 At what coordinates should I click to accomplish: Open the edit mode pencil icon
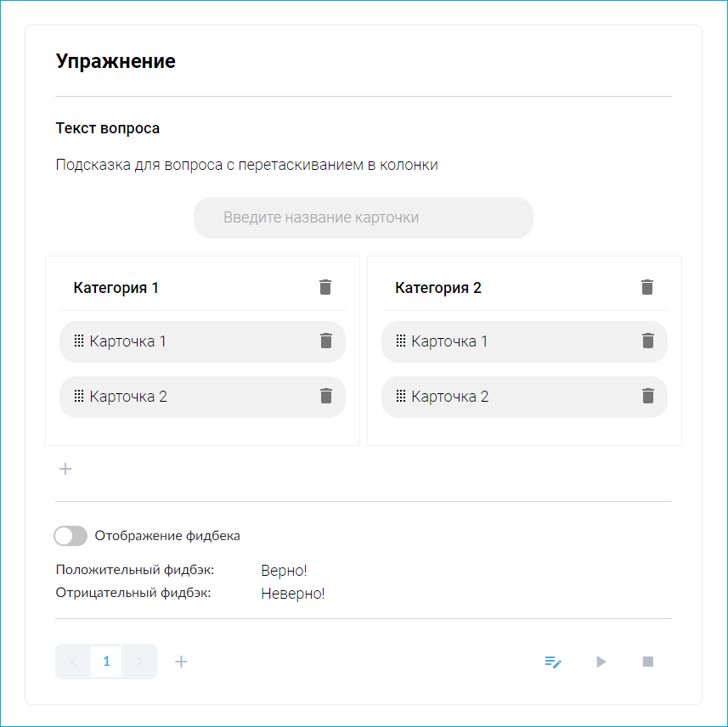(553, 662)
